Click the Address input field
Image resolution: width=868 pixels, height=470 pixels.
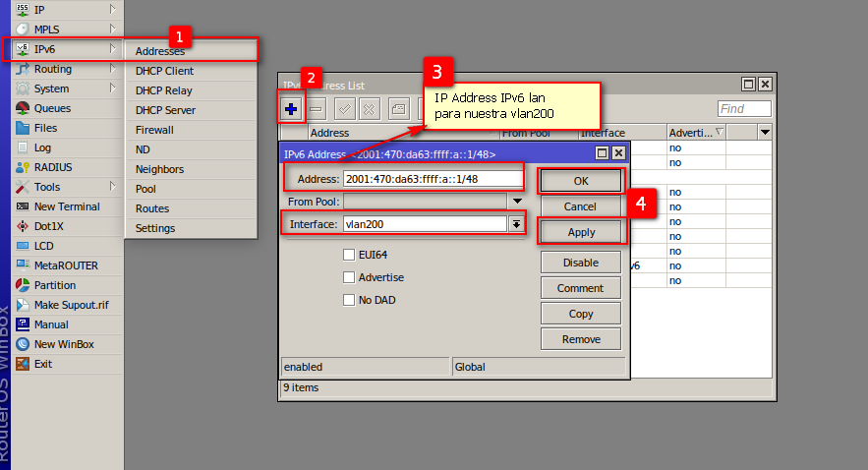click(x=432, y=178)
